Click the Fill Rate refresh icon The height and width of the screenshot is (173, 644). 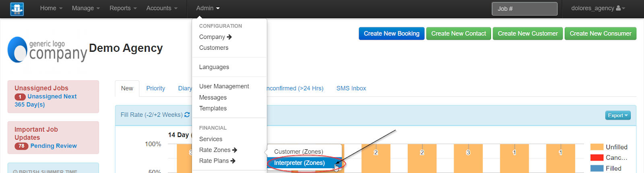click(x=187, y=115)
